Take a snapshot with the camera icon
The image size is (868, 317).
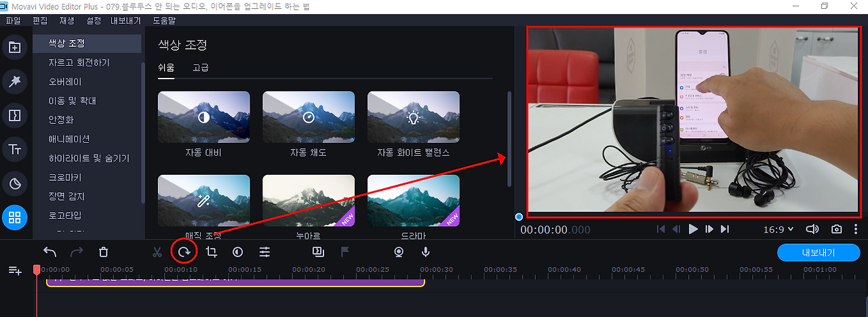(x=837, y=229)
